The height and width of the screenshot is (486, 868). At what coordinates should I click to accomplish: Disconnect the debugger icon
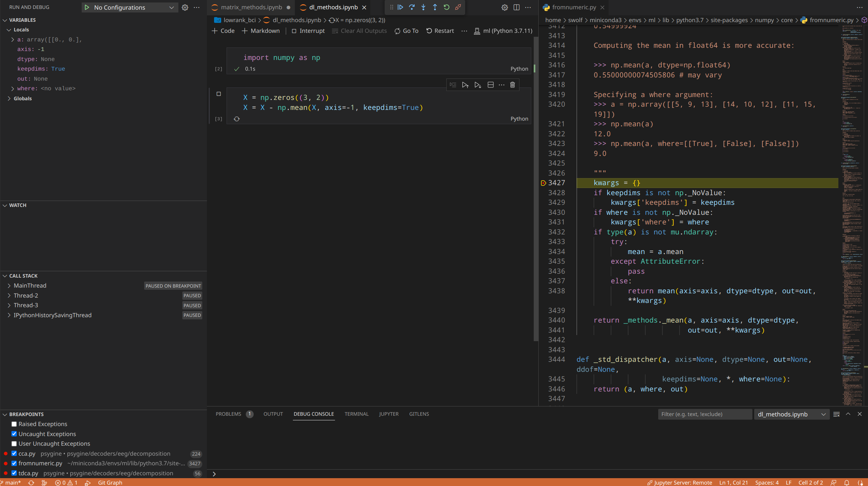(458, 7)
